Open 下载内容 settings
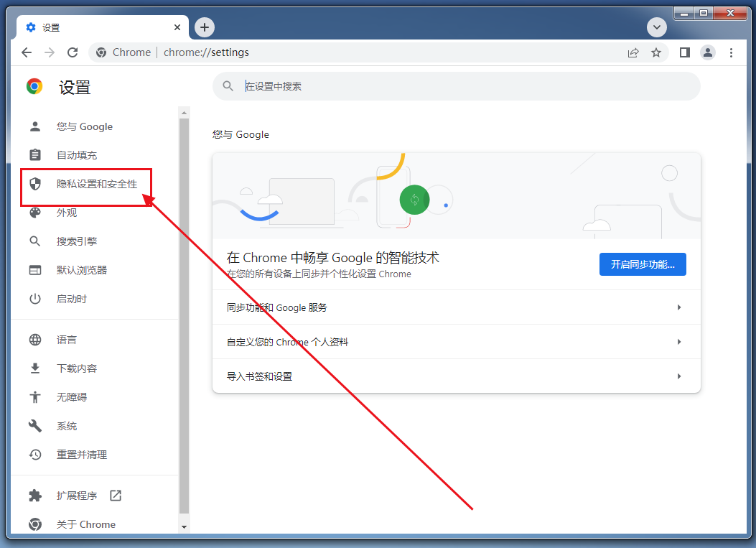This screenshot has height=548, width=756. (77, 368)
